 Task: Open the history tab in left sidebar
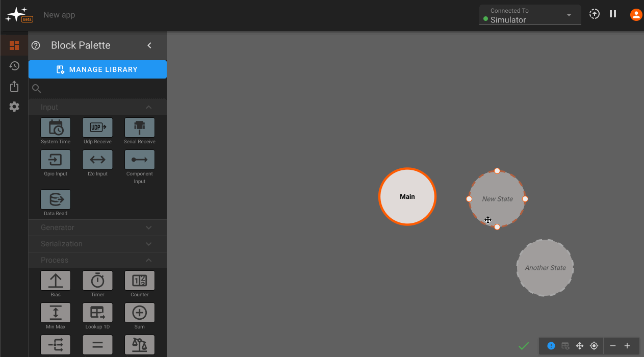coord(14,66)
